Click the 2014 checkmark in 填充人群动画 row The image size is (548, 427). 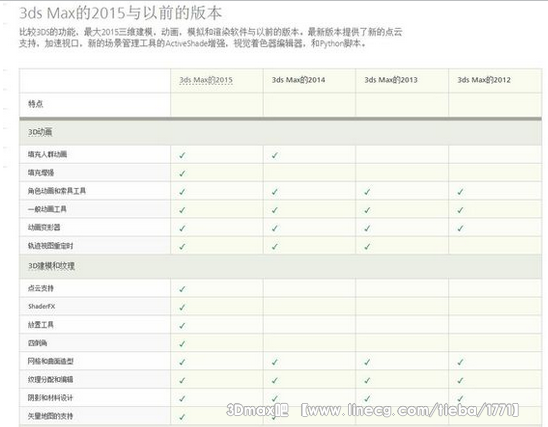(x=275, y=155)
